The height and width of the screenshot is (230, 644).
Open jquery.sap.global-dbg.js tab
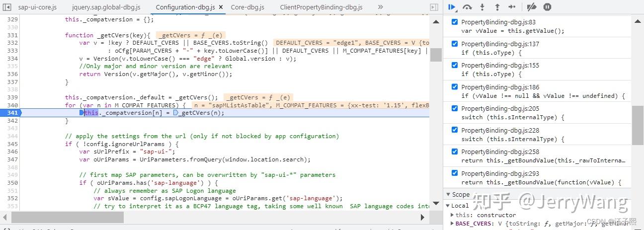(x=106, y=7)
